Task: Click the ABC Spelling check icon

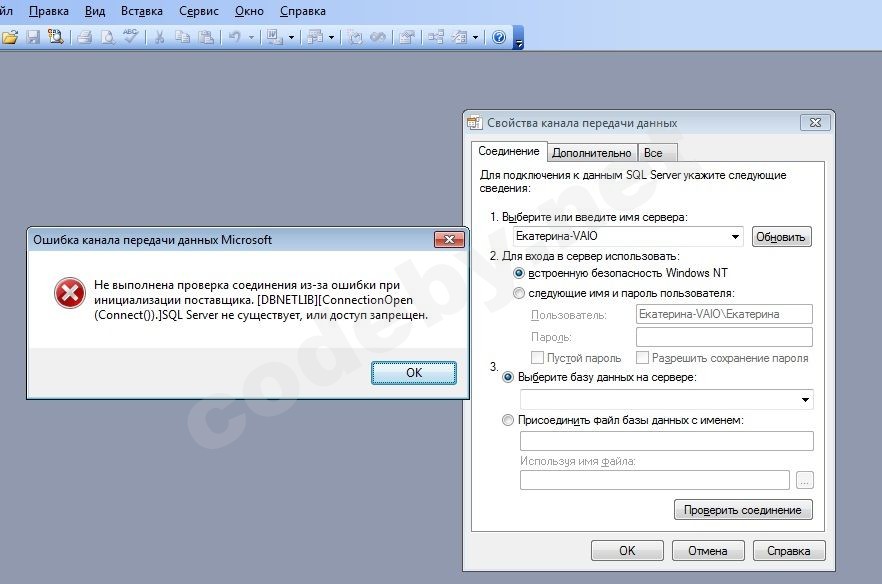Action: pyautogui.click(x=130, y=37)
